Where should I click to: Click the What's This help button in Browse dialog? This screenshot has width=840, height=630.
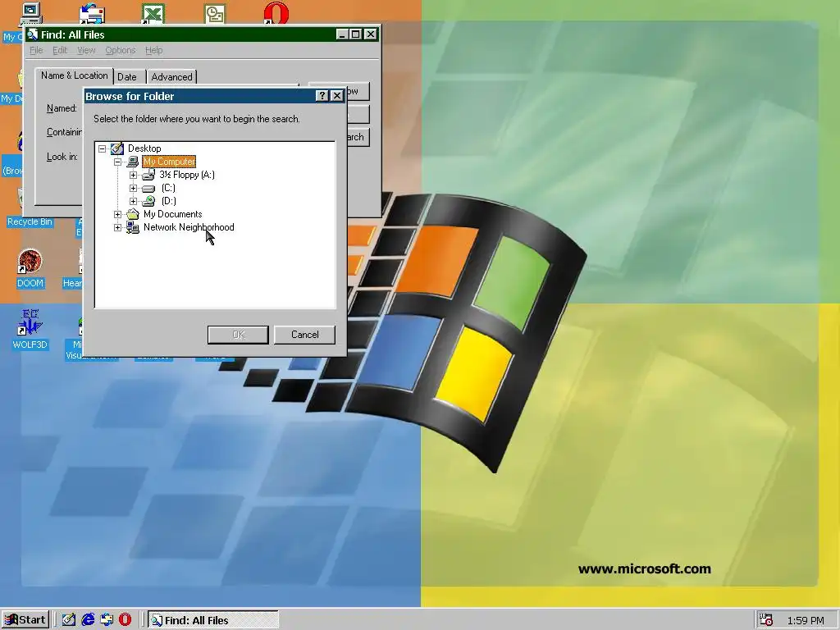click(x=322, y=95)
